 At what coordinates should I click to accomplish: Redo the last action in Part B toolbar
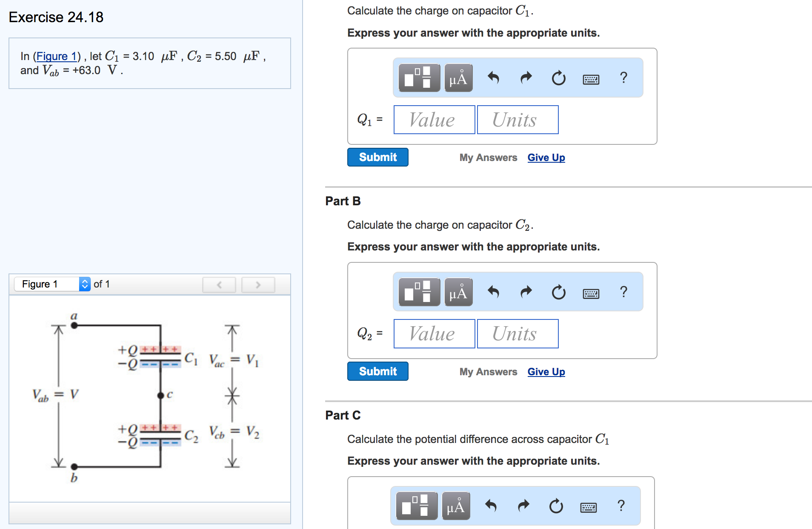[x=526, y=292]
